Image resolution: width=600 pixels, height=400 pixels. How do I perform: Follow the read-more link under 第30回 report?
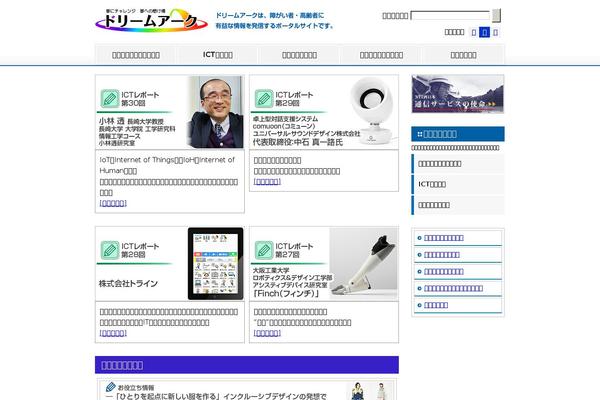click(113, 203)
